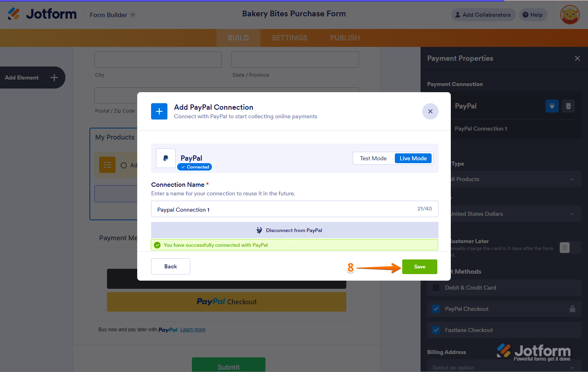Click inside the Connection Name input field

tap(286, 208)
